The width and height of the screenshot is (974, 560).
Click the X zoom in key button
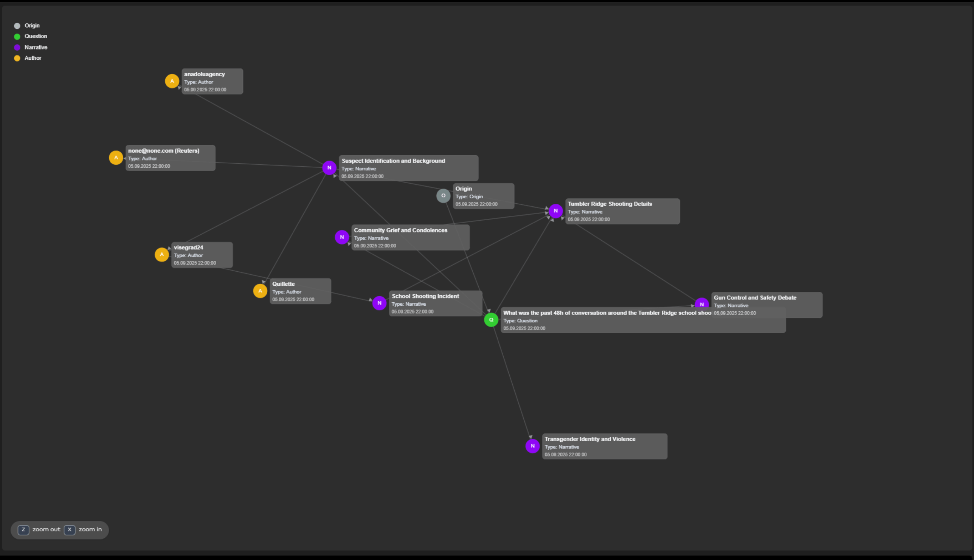coord(70,530)
